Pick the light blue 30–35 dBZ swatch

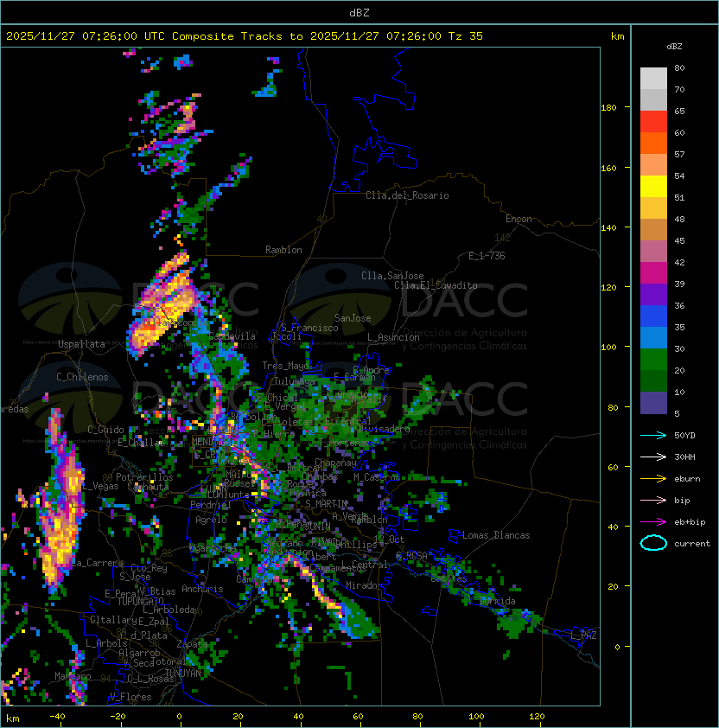pos(653,338)
